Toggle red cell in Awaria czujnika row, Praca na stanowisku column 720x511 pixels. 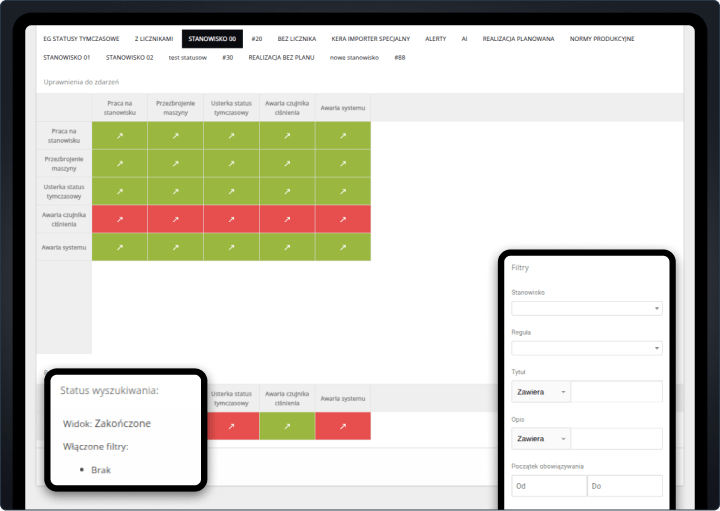(119, 218)
